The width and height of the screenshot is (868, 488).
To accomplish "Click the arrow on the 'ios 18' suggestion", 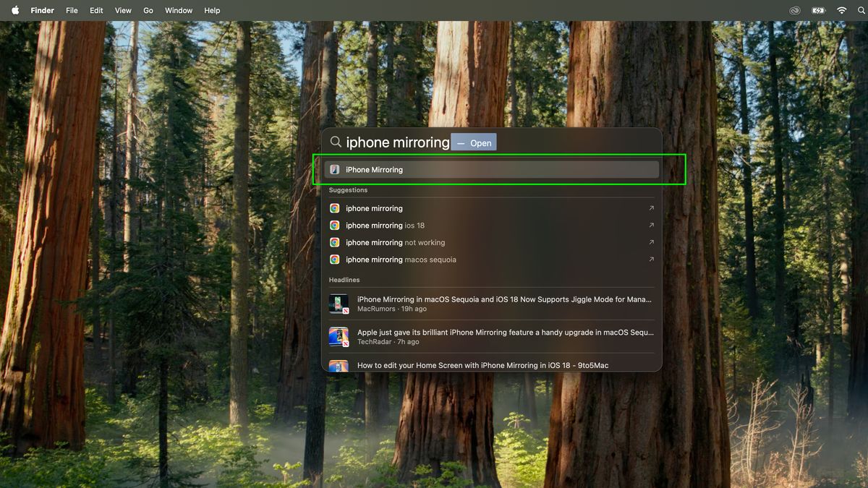I will (x=651, y=226).
